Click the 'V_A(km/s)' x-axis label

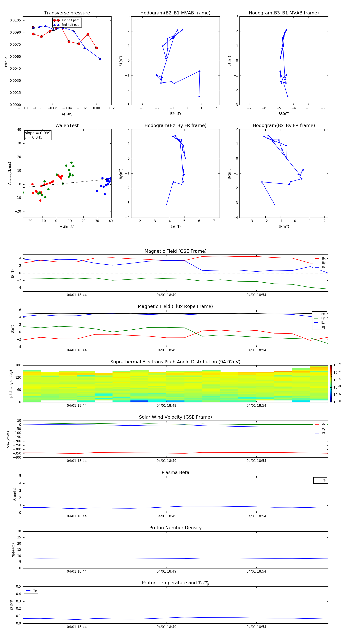67,227
